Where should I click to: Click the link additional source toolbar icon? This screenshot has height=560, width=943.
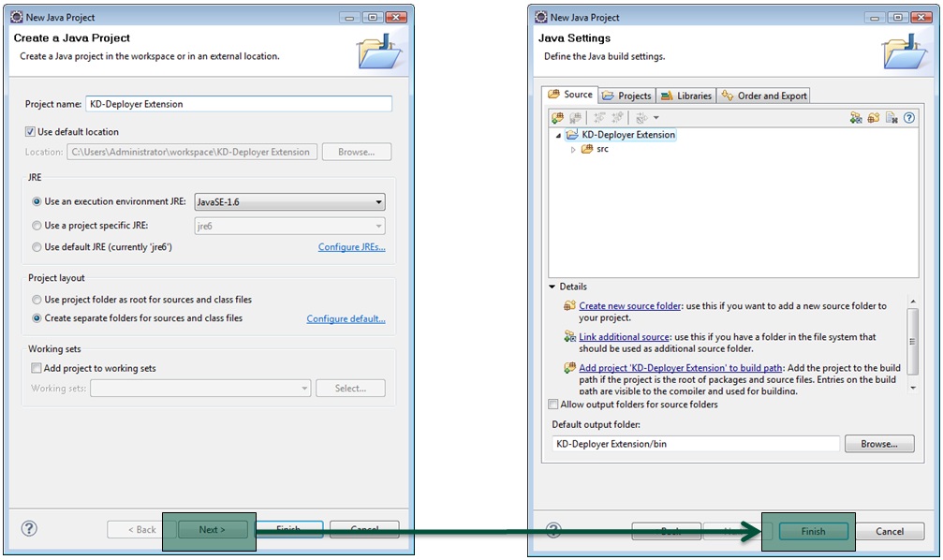click(x=855, y=118)
